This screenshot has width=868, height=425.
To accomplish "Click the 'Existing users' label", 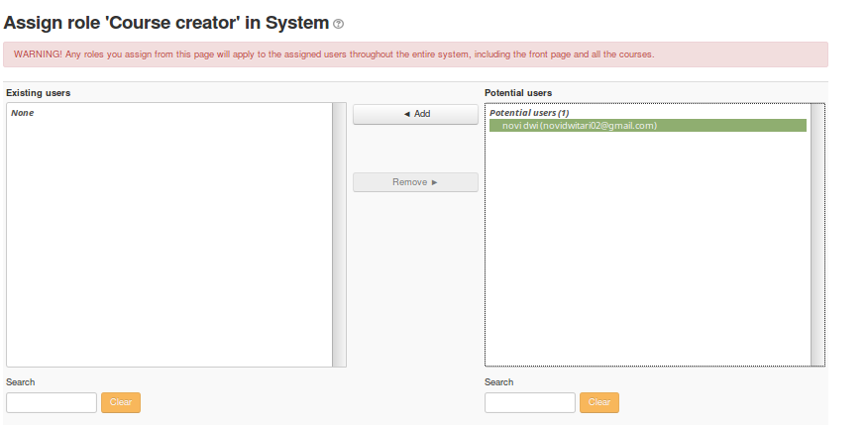I will point(39,92).
